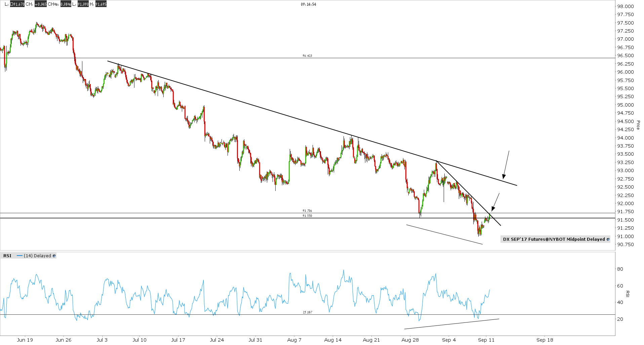The height and width of the screenshot is (345, 644).
Task: Click the Jul 17 date label
Action: point(178,340)
